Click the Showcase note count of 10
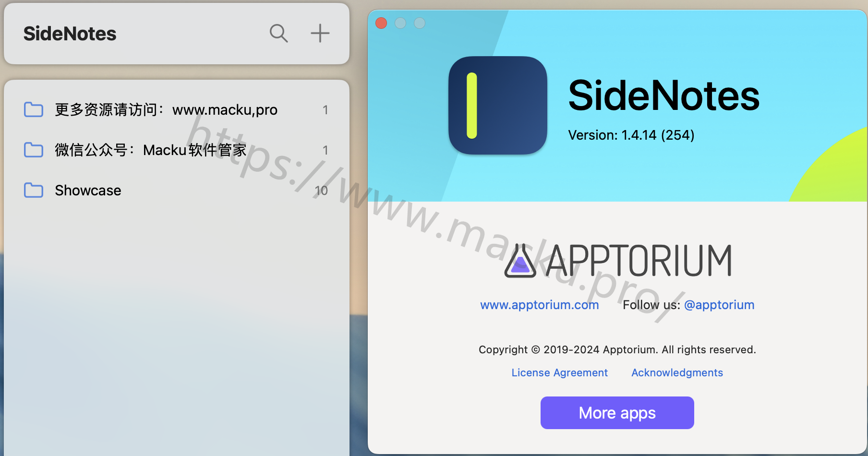Viewport: 868px width, 456px height. pos(321,191)
